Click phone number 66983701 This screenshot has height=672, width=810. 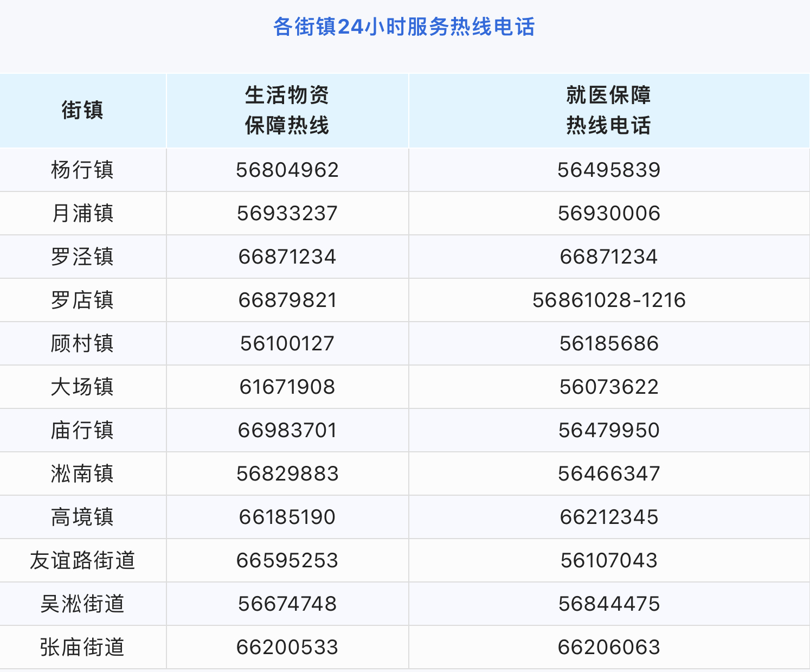(x=287, y=430)
